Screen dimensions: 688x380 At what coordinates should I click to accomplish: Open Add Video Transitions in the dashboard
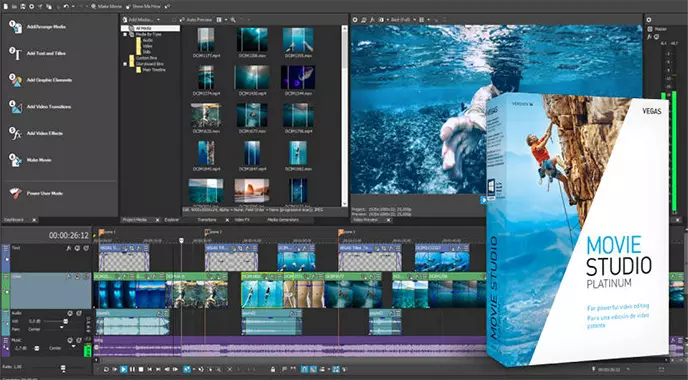tap(40, 107)
